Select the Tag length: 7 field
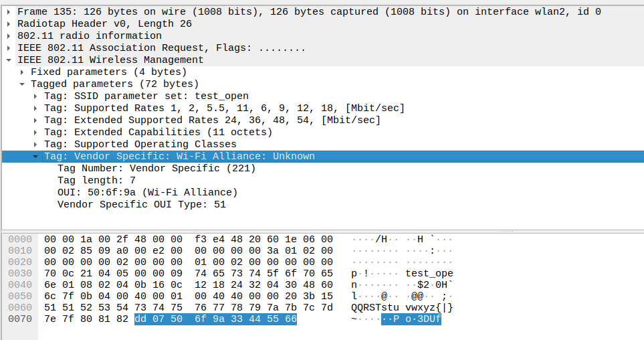644x340 pixels. 96,180
